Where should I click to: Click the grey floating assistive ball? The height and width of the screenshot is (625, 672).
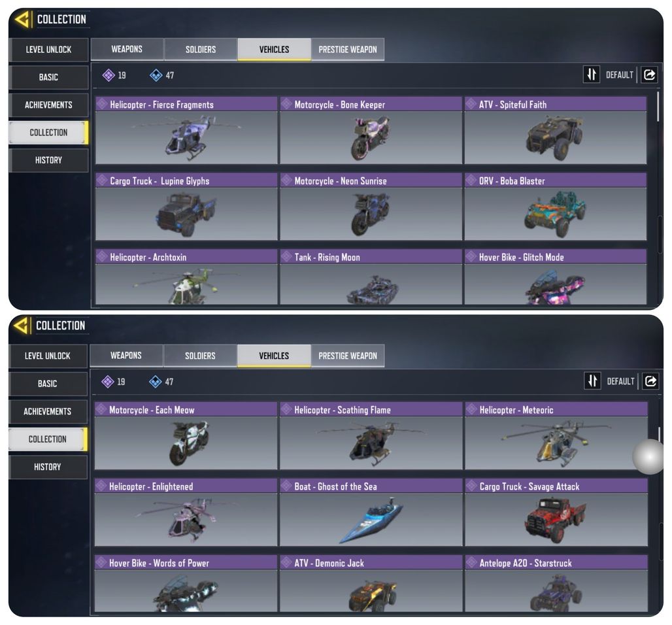tap(649, 456)
